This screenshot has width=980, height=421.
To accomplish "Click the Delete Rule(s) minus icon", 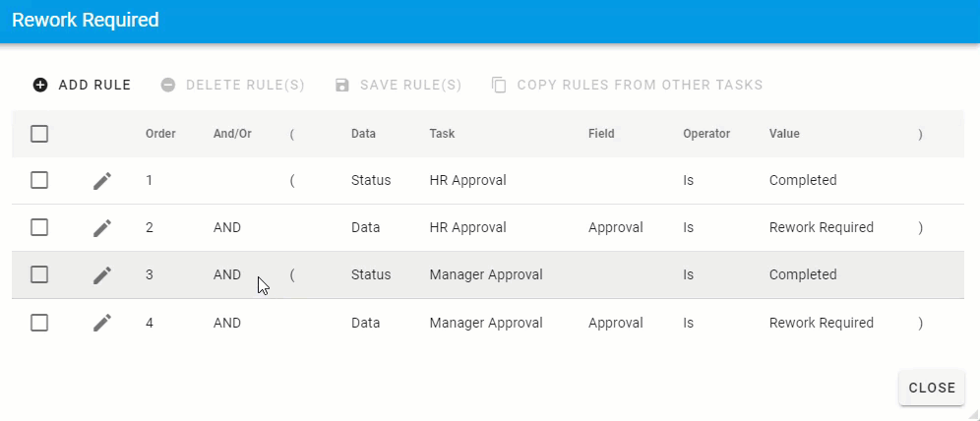I will point(168,85).
